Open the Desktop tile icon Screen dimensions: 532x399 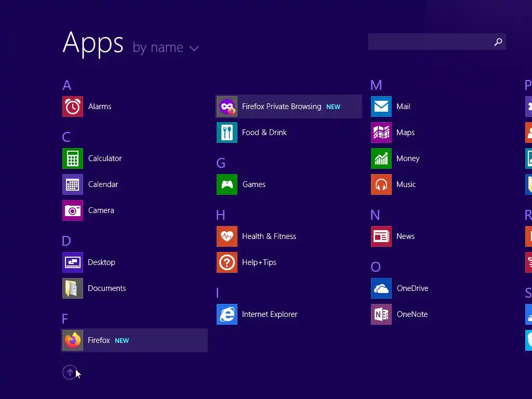point(73,262)
